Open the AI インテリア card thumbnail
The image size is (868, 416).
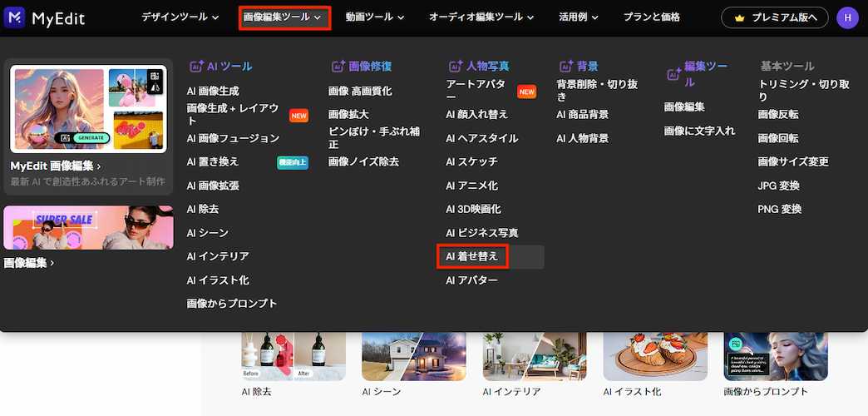(x=535, y=356)
